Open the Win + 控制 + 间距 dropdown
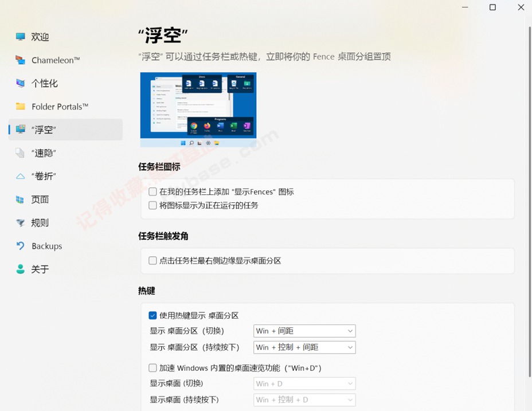This screenshot has width=532, height=411. point(304,347)
